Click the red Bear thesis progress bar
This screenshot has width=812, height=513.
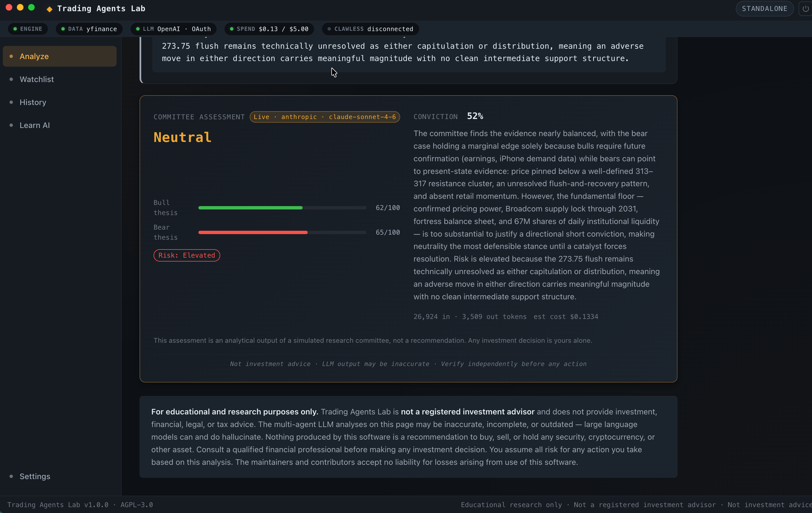point(282,233)
